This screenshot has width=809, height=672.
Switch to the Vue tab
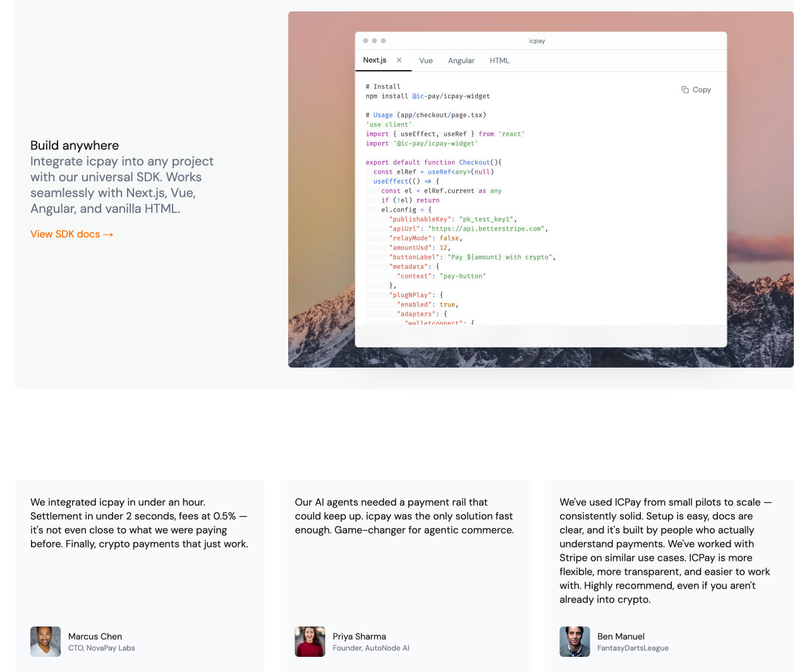426,61
